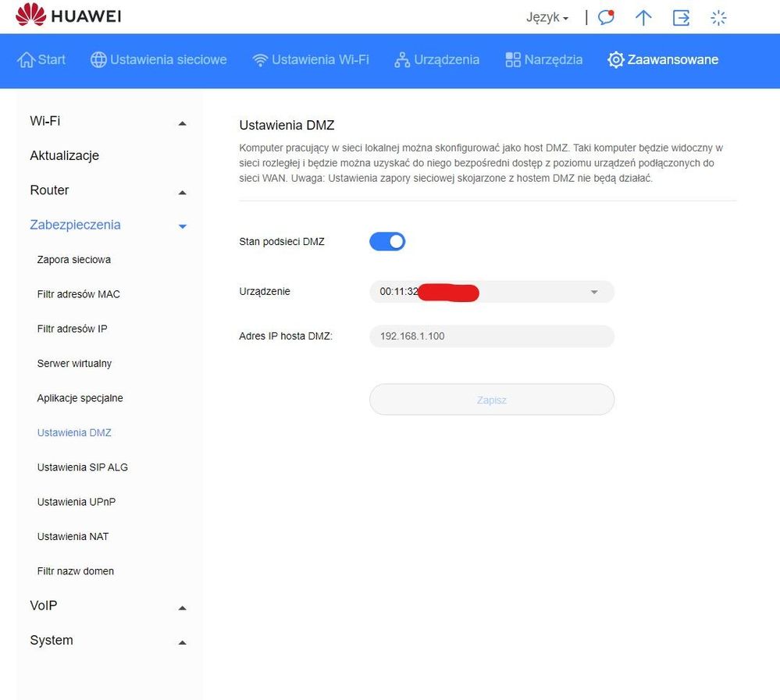Screen dimensions: 780x700
Task: Go to Start home icon
Action: point(27,60)
